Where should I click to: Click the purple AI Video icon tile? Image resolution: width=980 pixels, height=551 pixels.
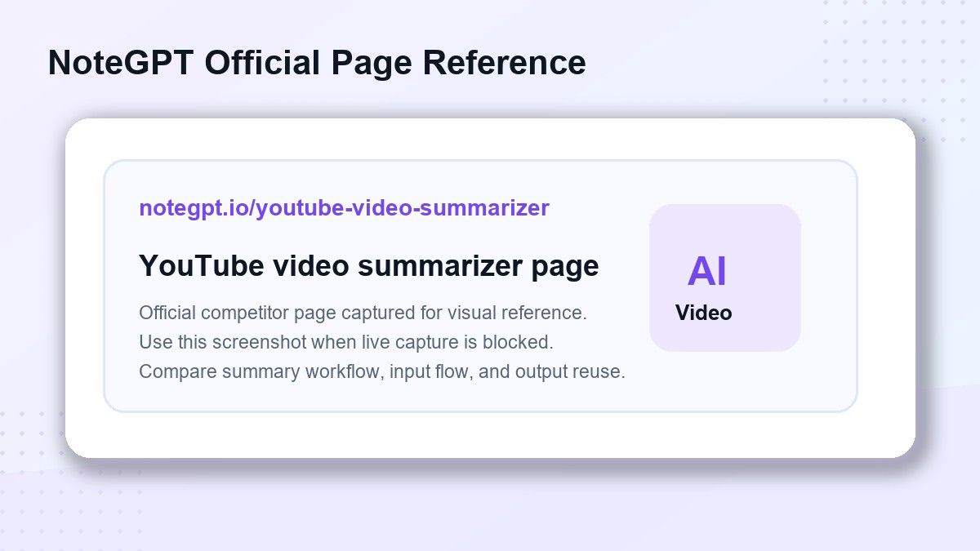pyautogui.click(x=724, y=278)
